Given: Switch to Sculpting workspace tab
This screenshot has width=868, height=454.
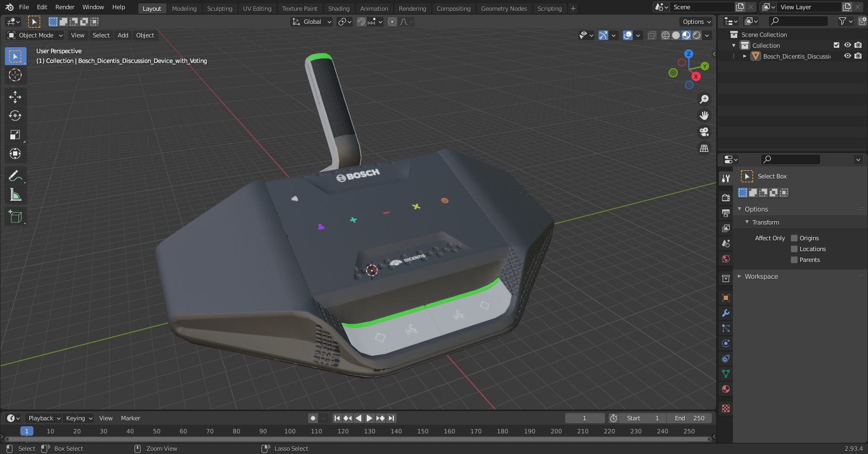Looking at the screenshot, I should click(220, 9).
